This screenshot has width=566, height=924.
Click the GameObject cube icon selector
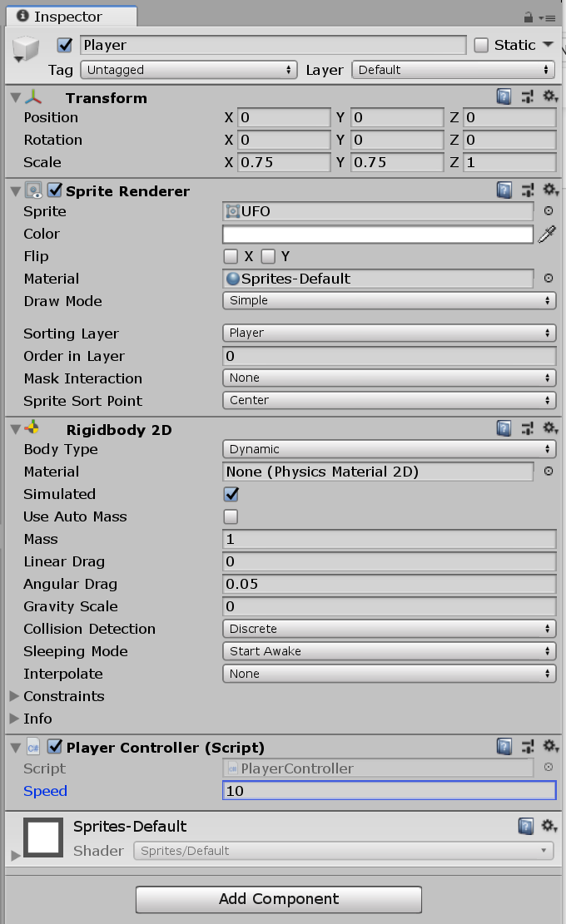point(25,50)
